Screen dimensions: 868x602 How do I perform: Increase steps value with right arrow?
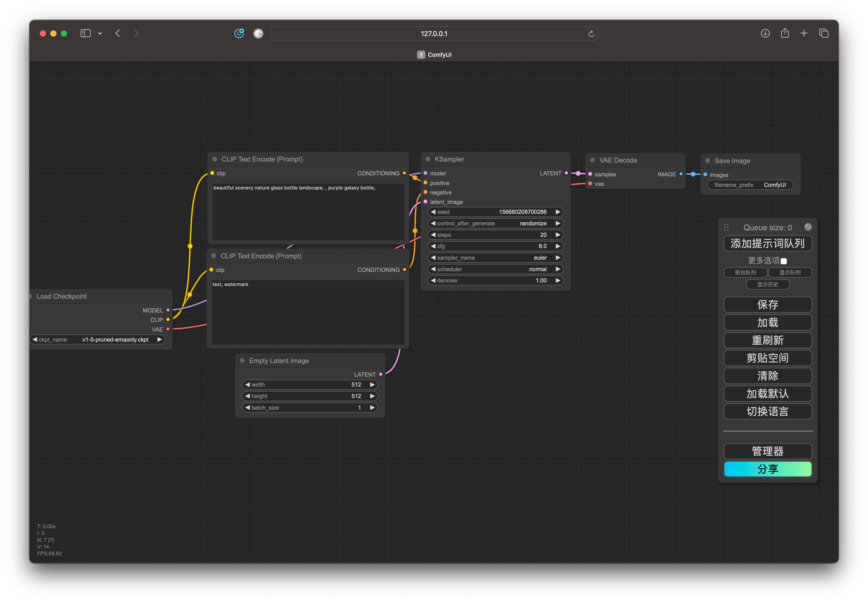click(558, 235)
